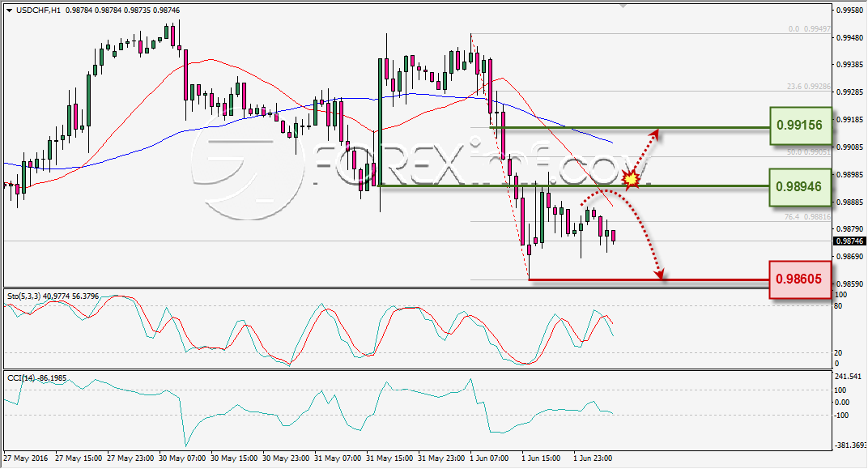
Task: Click price axis label 0.99085
Action: click(x=849, y=147)
